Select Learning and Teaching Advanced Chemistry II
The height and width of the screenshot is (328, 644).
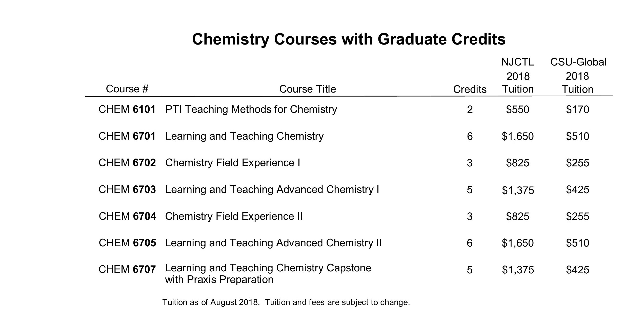click(x=273, y=243)
